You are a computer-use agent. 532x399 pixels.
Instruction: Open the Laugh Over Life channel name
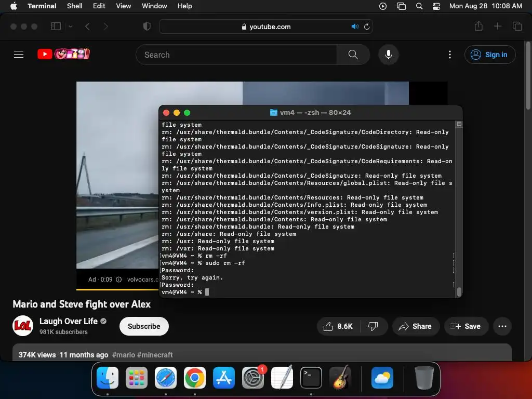[x=69, y=321]
